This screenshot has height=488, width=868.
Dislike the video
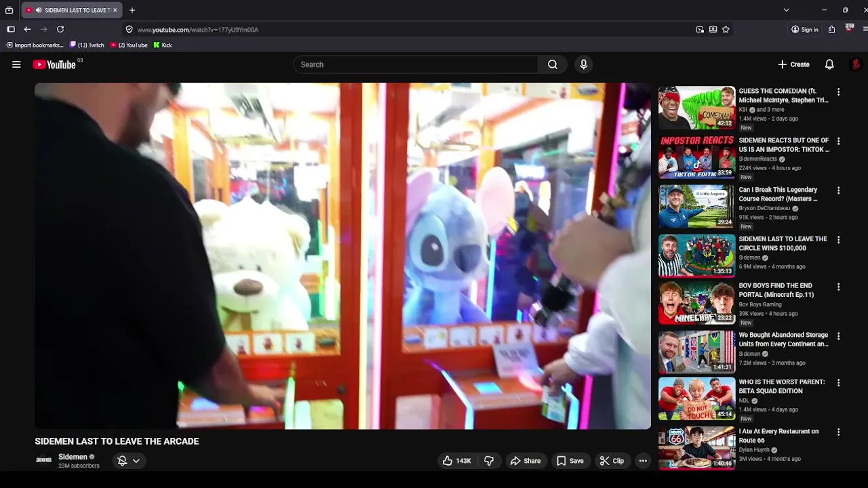pos(489,461)
